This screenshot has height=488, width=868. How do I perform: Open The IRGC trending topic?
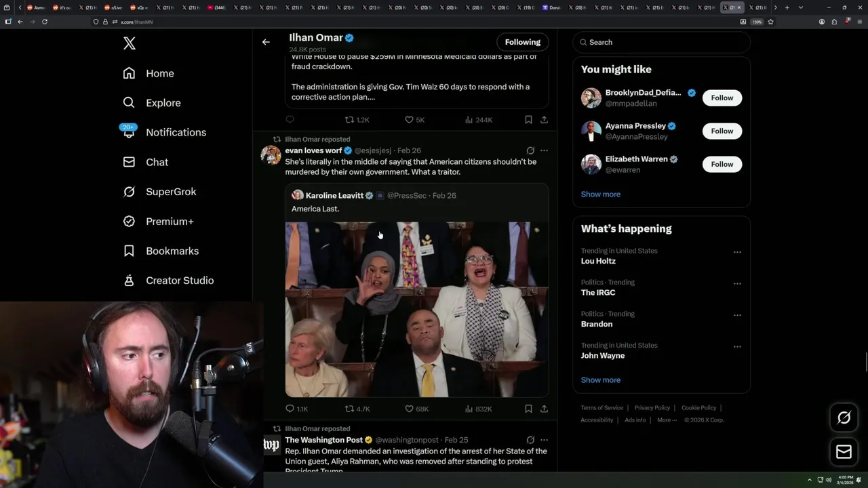pos(598,293)
